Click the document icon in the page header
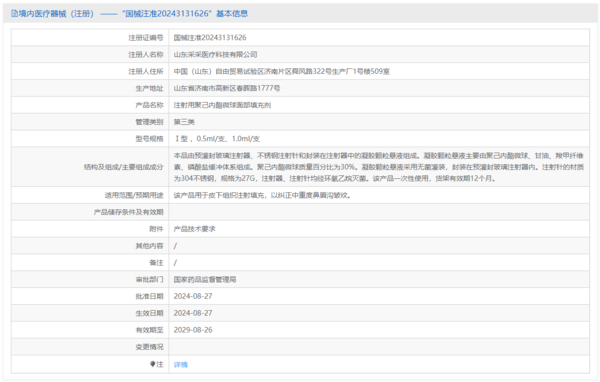Screen dimensions: 600x382 pyautogui.click(x=14, y=14)
